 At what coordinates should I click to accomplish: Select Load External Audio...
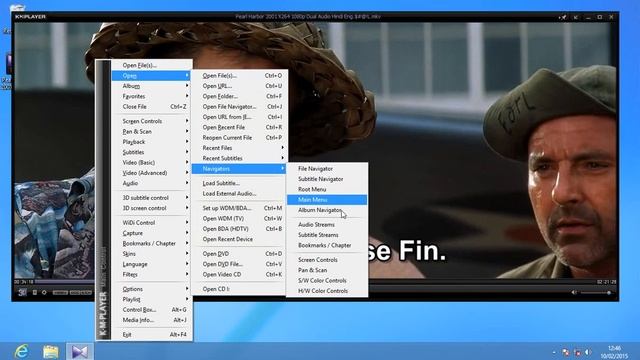(x=240, y=193)
